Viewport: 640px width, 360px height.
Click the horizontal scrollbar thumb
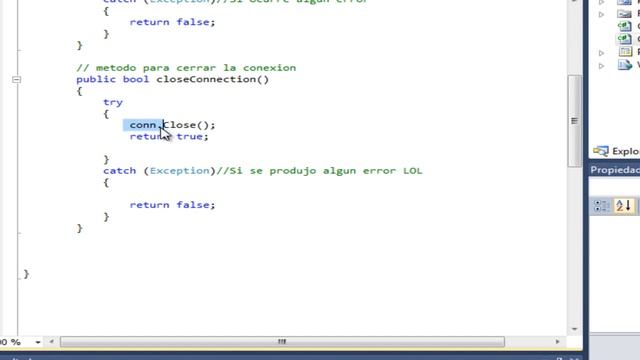[282, 342]
